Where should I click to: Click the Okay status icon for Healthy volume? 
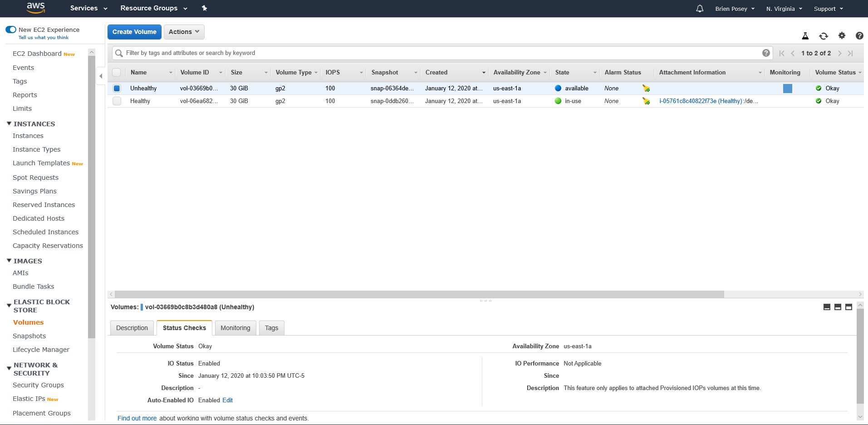[819, 101]
